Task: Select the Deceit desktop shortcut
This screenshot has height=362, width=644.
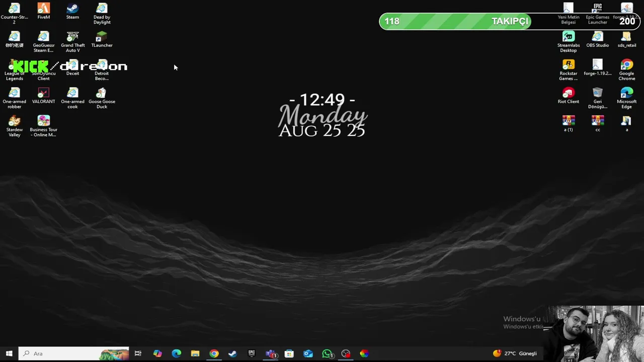Action: pyautogui.click(x=72, y=67)
